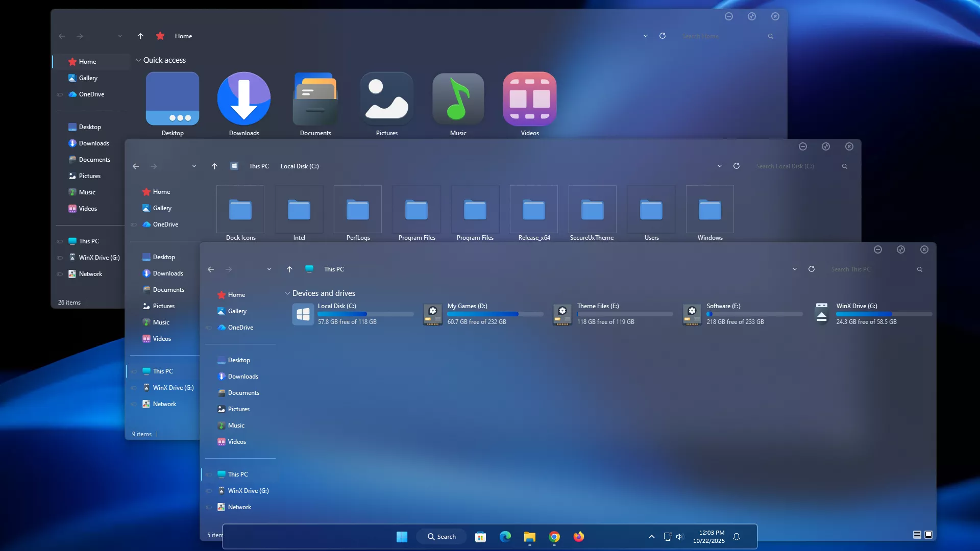Collapse the Quick access section
The height and width of the screenshot is (551, 980).
coord(138,60)
